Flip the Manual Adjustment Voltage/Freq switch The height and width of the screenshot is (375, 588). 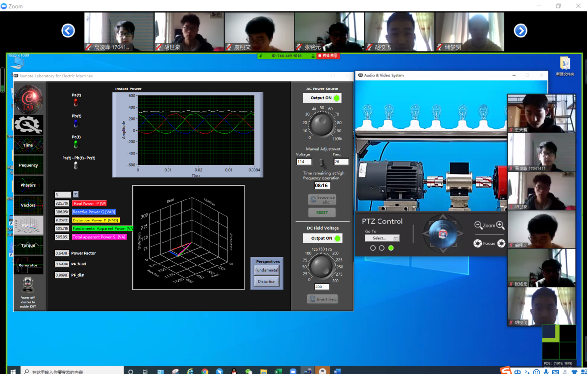click(322, 163)
